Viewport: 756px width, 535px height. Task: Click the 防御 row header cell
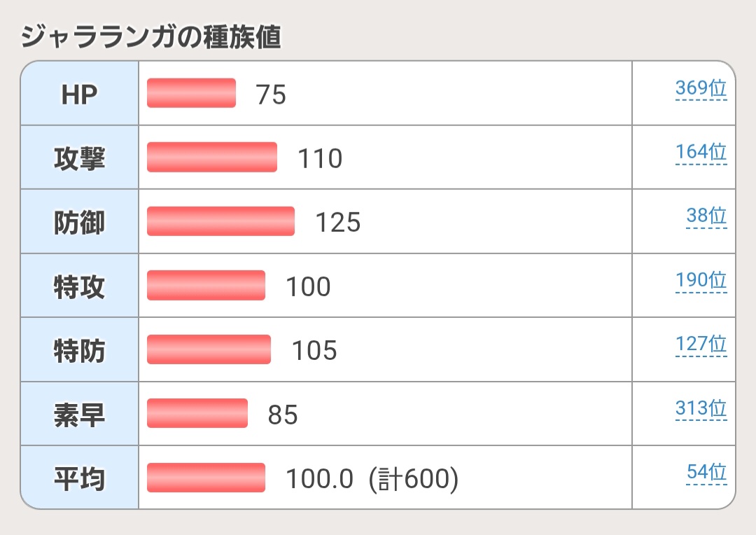click(x=79, y=222)
